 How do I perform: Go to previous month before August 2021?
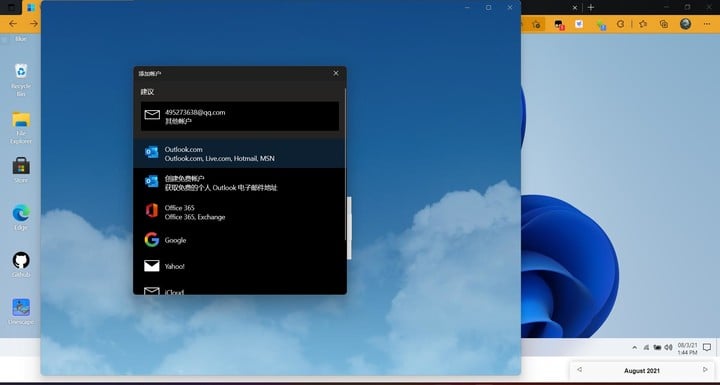pos(579,370)
